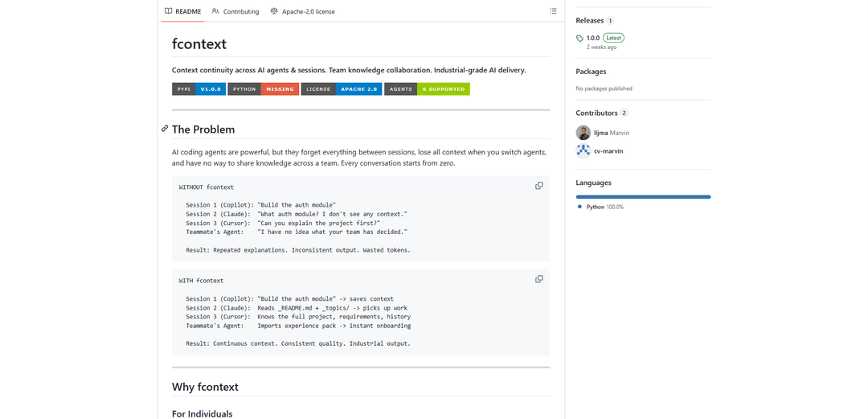Screen dimensions: 868x419
Task: Copy the WITHOUT fcontext code block
Action: point(539,186)
